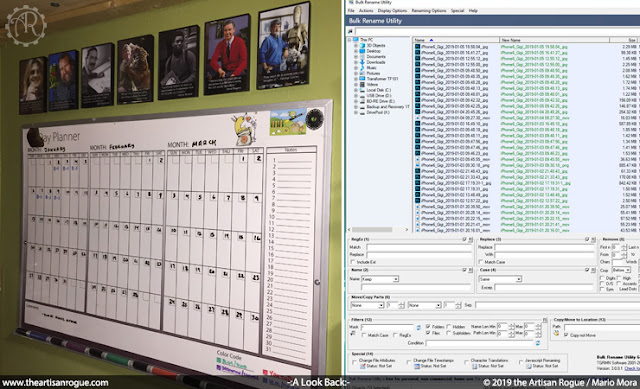
Task: Click the Transformer TF101 device icon
Action: click(x=362, y=79)
